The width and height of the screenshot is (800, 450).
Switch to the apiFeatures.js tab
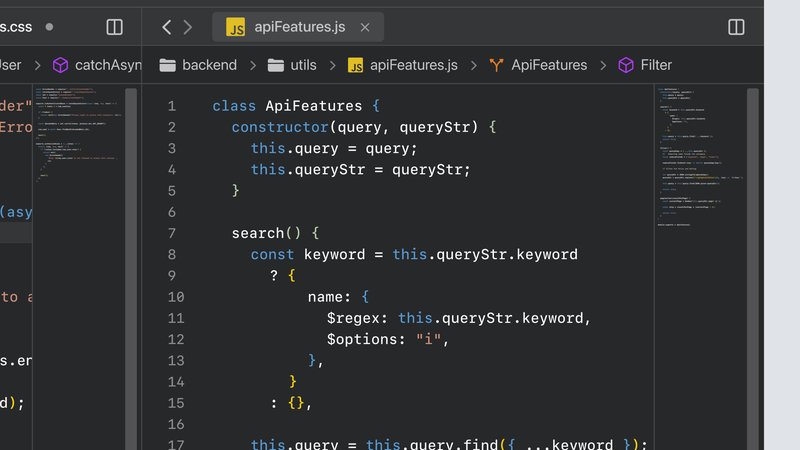point(298,27)
